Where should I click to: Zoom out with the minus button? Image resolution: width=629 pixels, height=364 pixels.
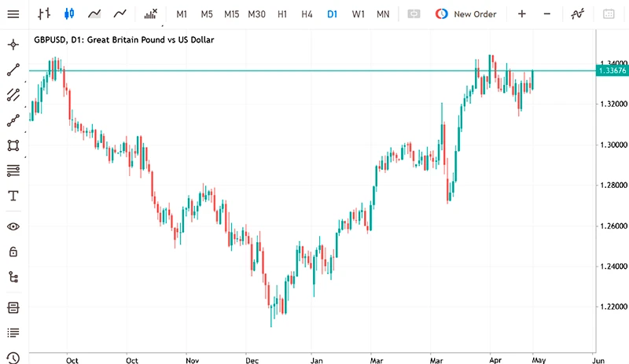coord(547,14)
